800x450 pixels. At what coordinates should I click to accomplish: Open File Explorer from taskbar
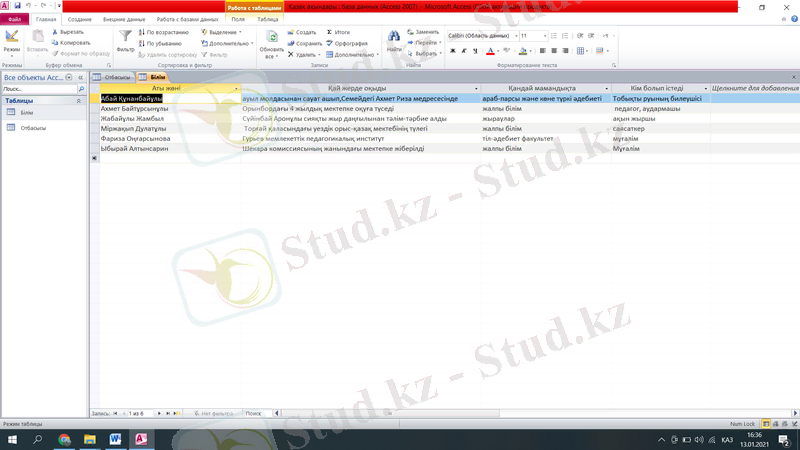click(x=90, y=439)
